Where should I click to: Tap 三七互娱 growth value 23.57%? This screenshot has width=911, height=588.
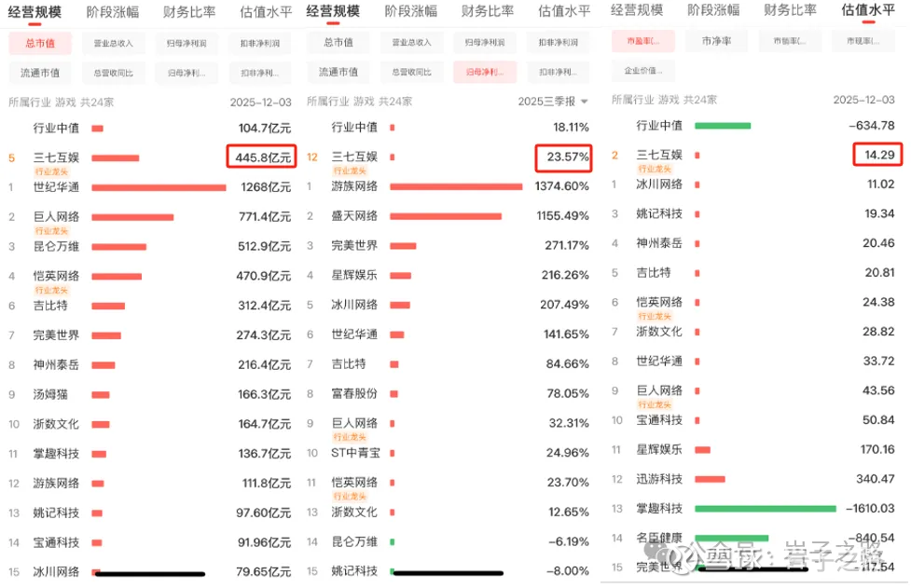click(568, 157)
